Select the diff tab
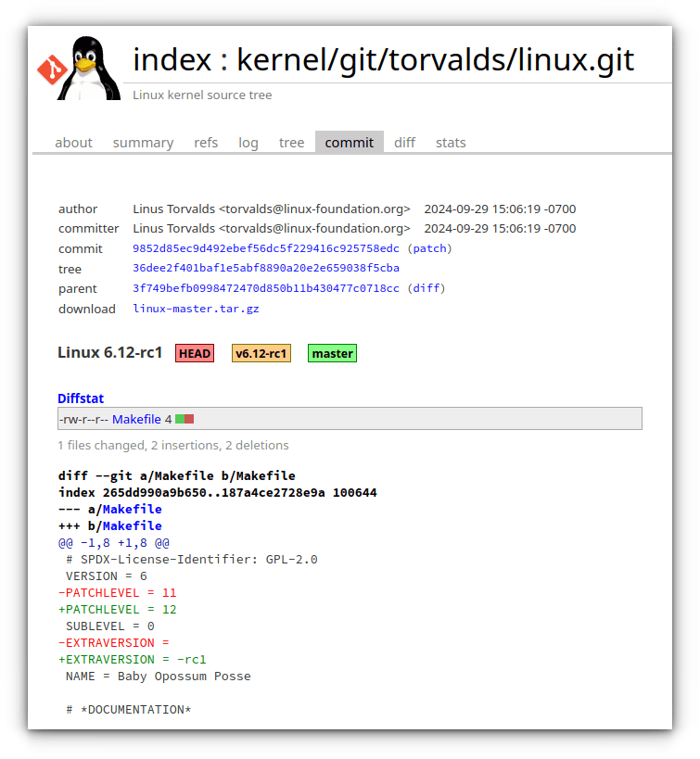 point(404,143)
